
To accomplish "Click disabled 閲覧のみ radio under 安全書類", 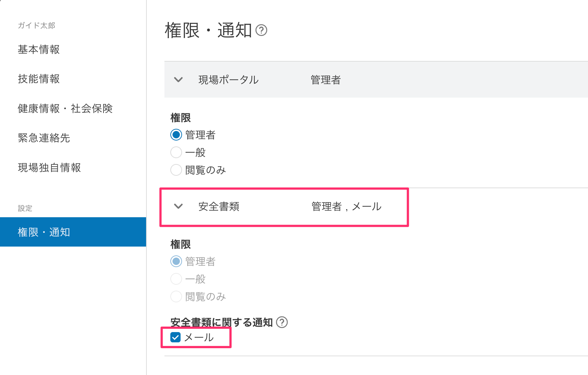I will coord(176,296).
